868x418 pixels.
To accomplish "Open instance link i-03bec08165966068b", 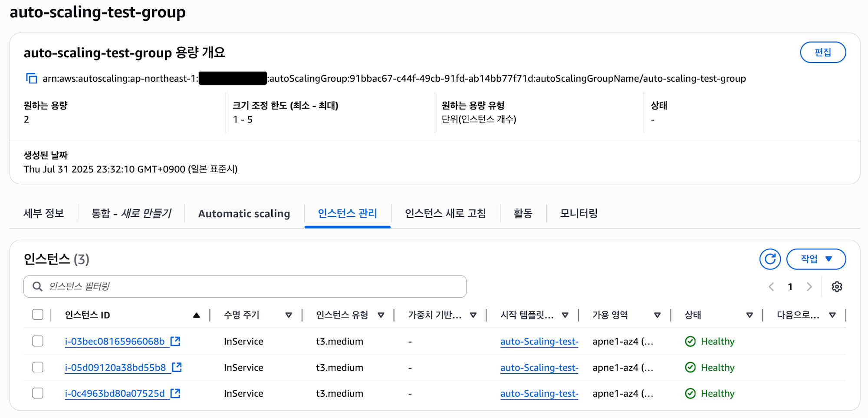I will point(115,342).
